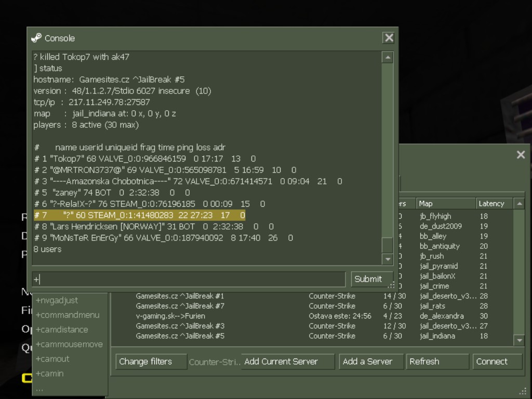Viewport: 532px width, 399px height.
Task: Click the MoNsTeR EnErGy player line
Action: tap(164, 238)
